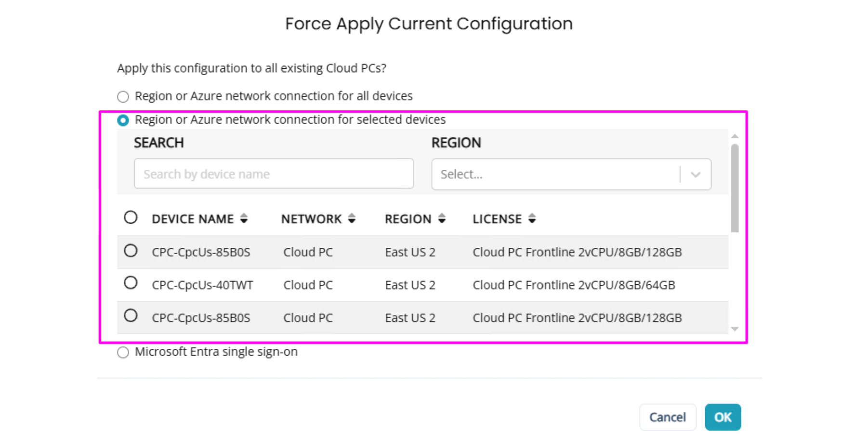
Task: Select the CPC-CpcUs-40TWT device row circle
Action: pyautogui.click(x=131, y=283)
